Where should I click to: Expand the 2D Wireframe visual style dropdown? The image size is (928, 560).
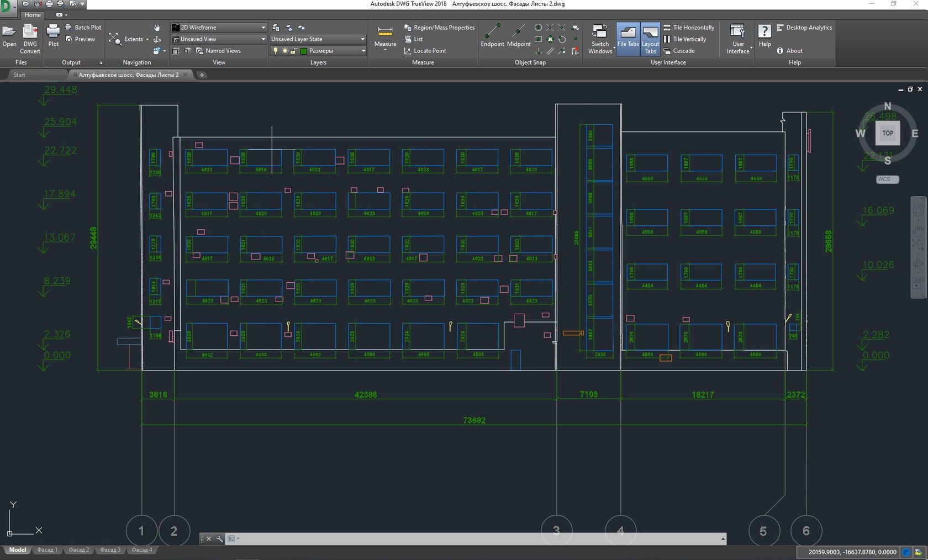pyautogui.click(x=263, y=28)
